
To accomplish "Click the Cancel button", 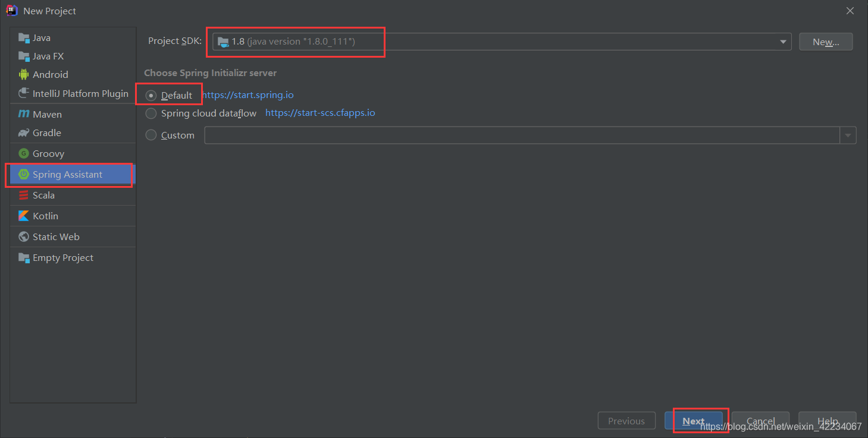I will pos(760,421).
